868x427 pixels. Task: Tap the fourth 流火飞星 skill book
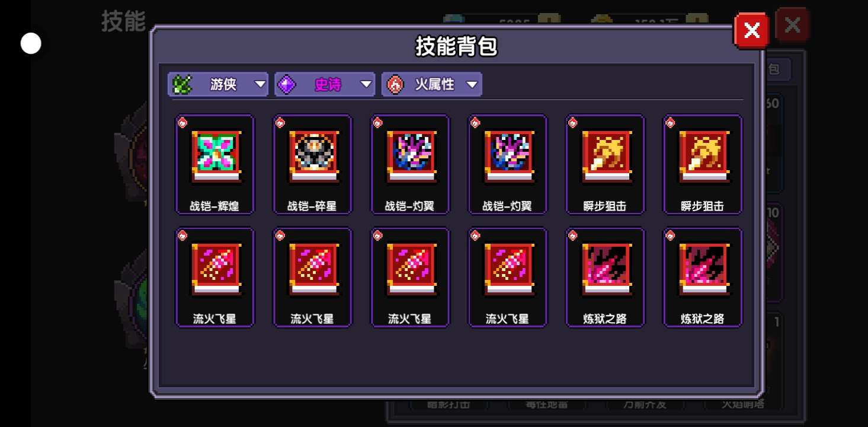coord(508,277)
